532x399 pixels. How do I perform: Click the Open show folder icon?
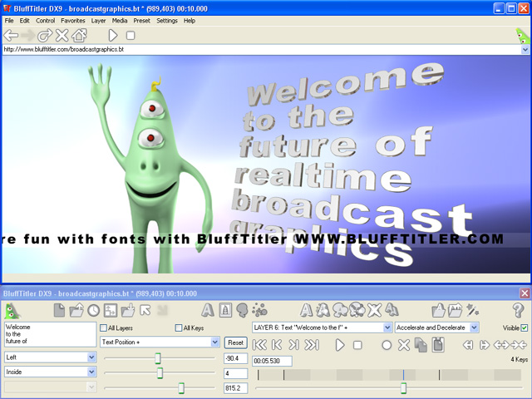pyautogui.click(x=76, y=310)
